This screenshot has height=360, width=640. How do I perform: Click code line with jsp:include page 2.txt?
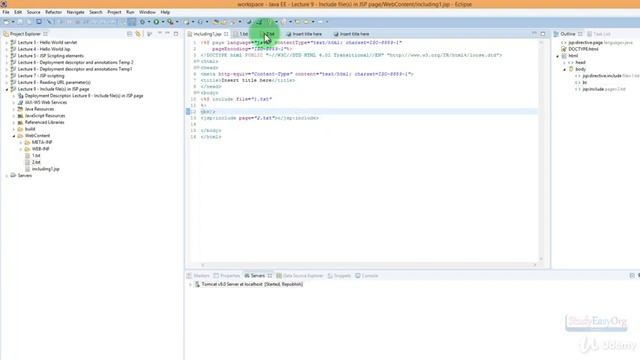[x=260, y=118]
